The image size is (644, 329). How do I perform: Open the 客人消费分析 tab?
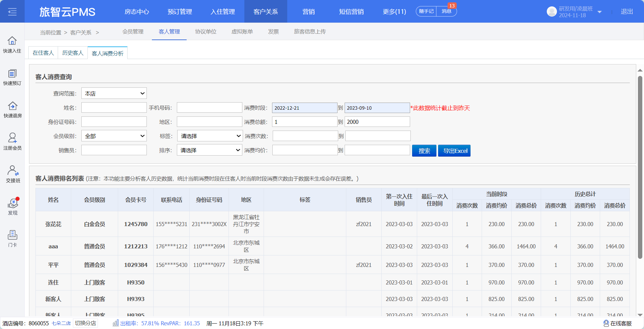pos(107,53)
